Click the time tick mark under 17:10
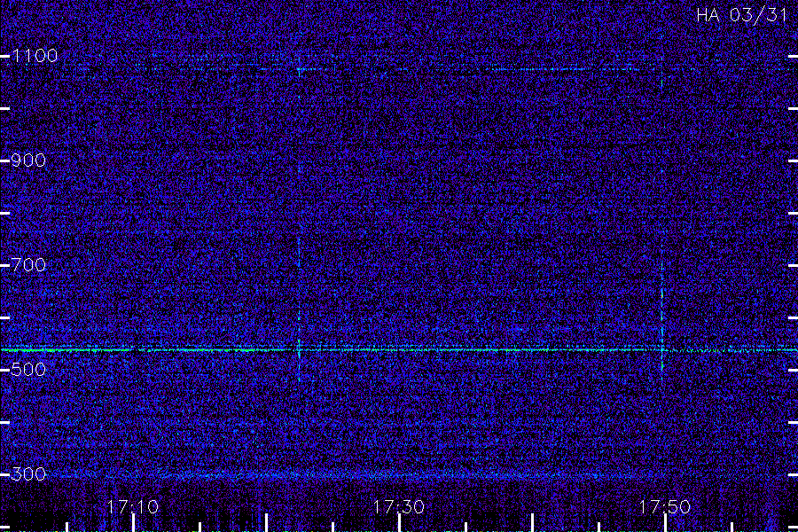Screen dimensions: 798x532 click(133, 523)
